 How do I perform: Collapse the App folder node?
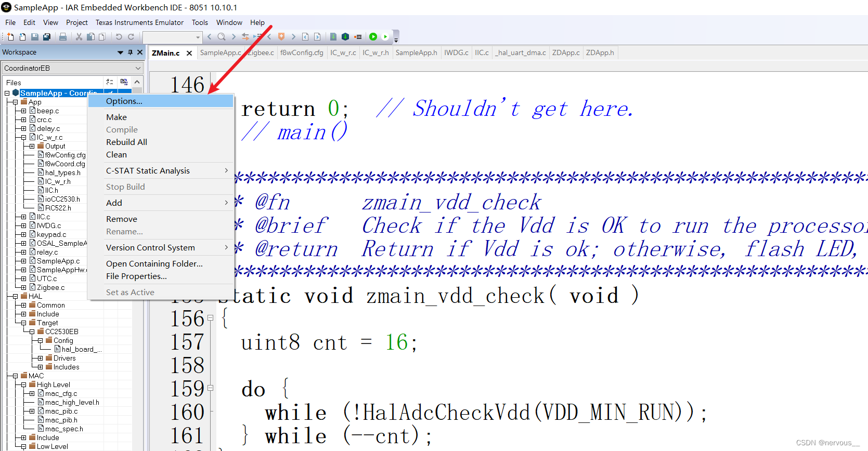click(15, 102)
